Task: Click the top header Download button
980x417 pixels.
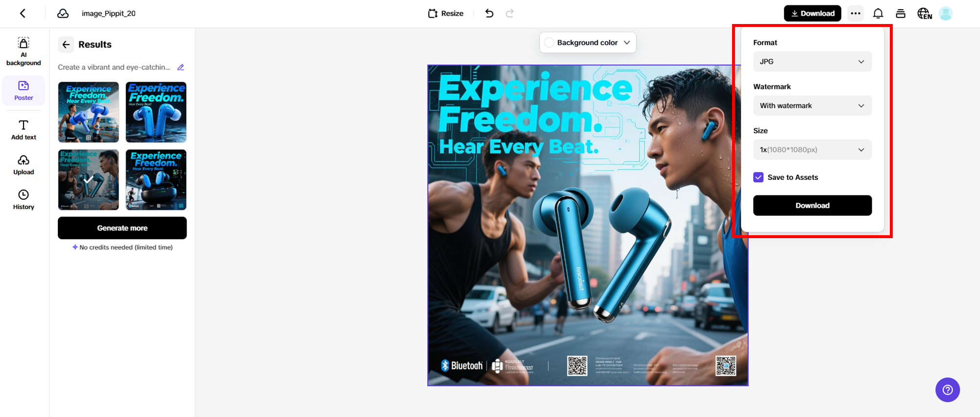Action: pyautogui.click(x=812, y=13)
